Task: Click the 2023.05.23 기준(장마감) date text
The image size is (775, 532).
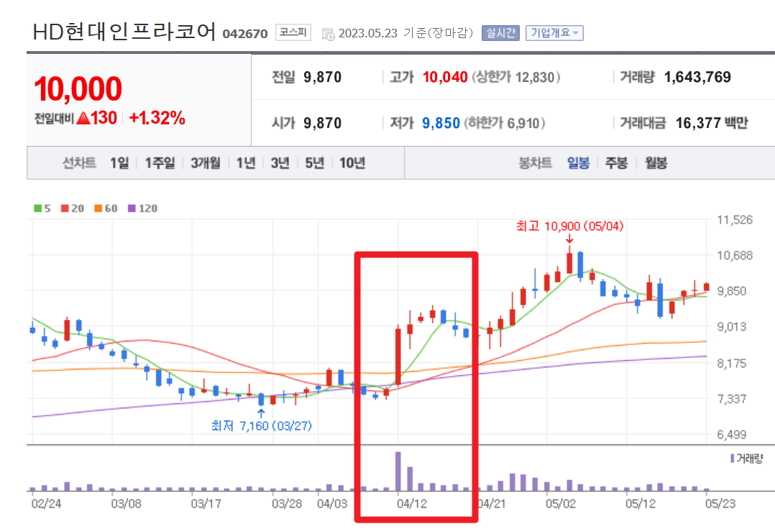Action: click(405, 33)
